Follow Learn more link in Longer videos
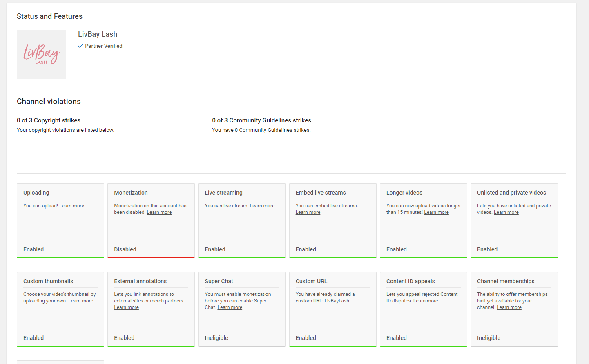The height and width of the screenshot is (364, 589). 436,212
